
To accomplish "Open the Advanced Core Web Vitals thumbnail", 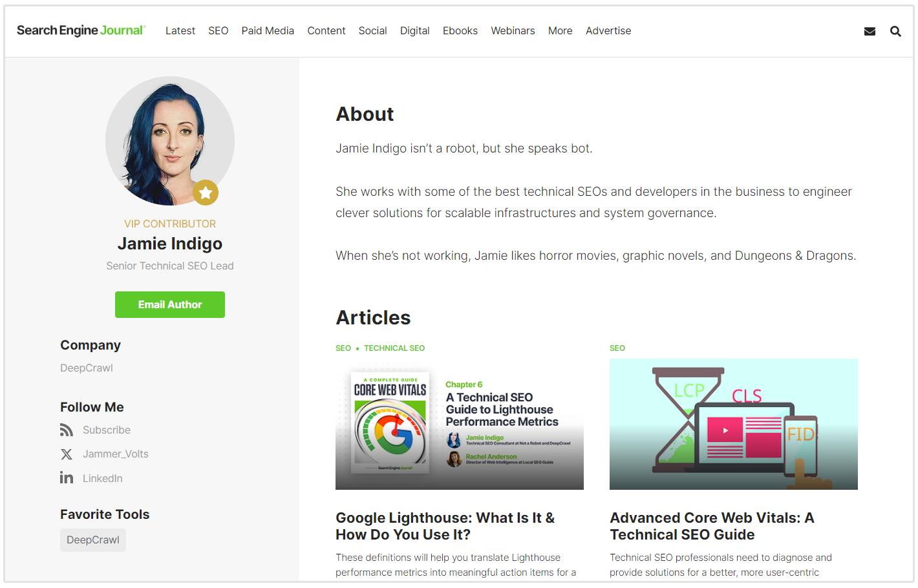I will [x=733, y=424].
